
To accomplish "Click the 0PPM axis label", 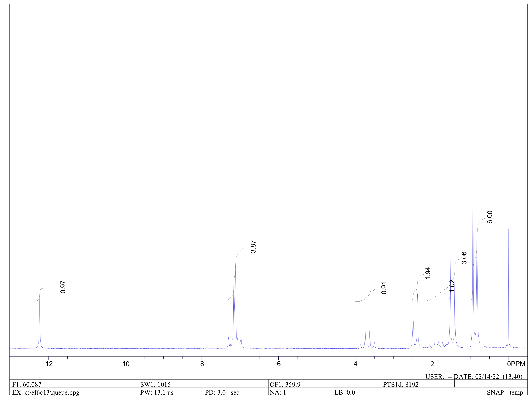I will tap(516, 364).
